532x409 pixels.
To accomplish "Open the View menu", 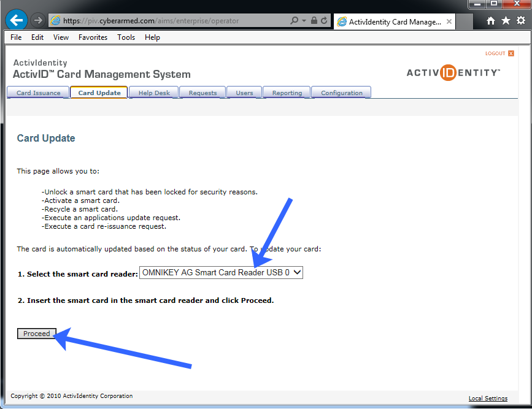I will click(61, 37).
